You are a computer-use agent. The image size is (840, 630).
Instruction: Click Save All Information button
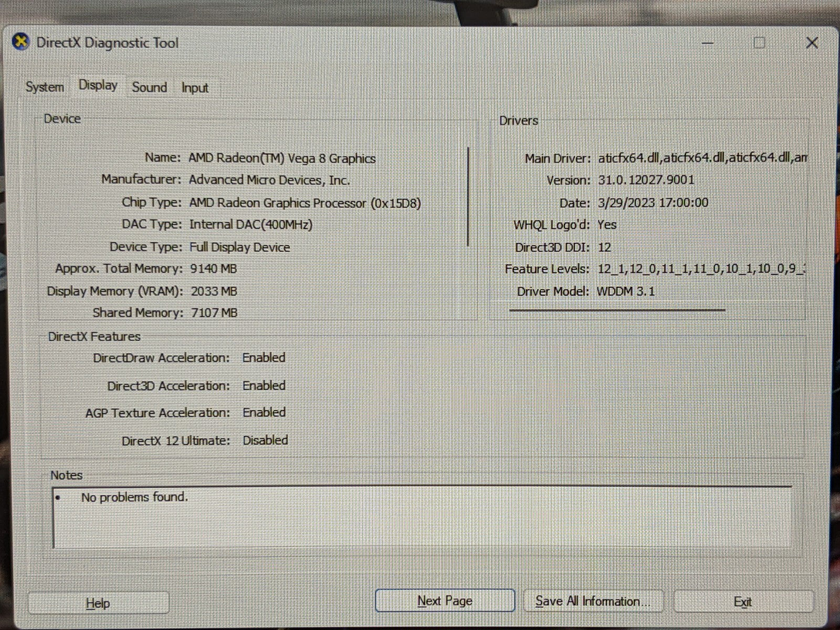pos(593,602)
